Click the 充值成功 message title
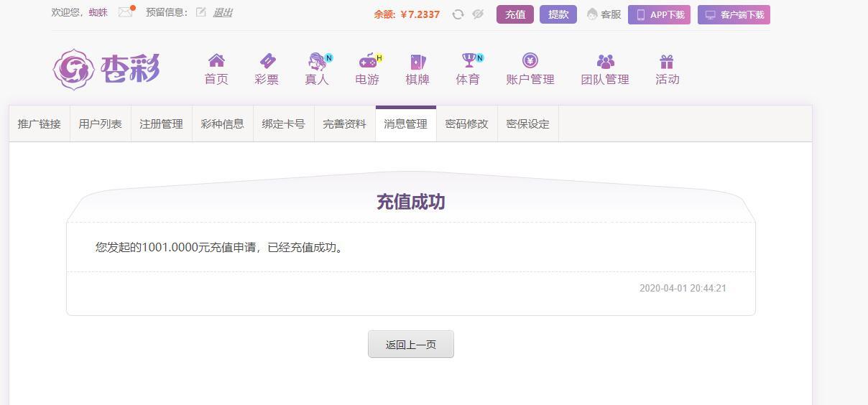868x405 pixels. [x=411, y=202]
